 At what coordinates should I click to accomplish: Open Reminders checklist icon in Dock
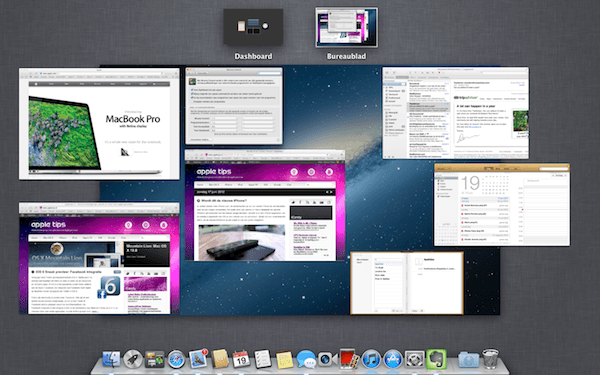263,359
